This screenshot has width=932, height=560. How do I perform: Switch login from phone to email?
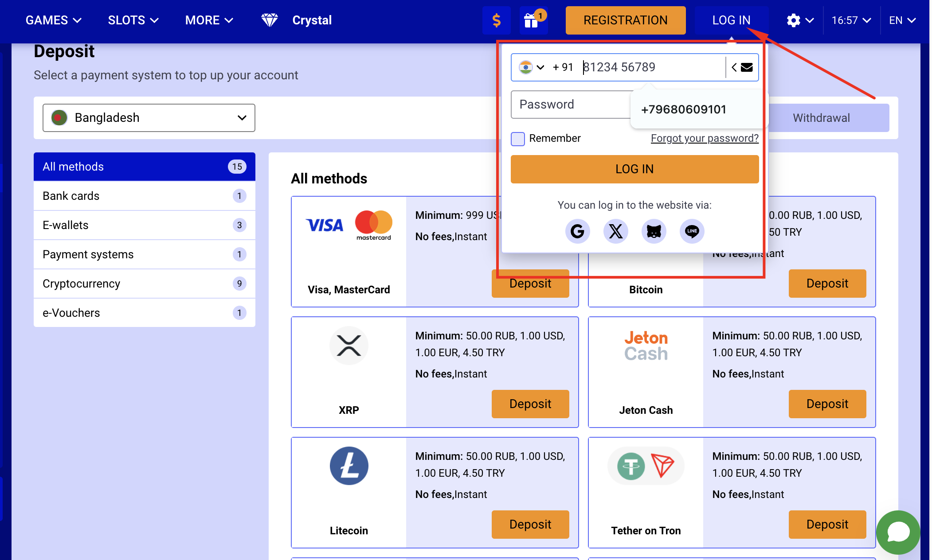click(746, 66)
